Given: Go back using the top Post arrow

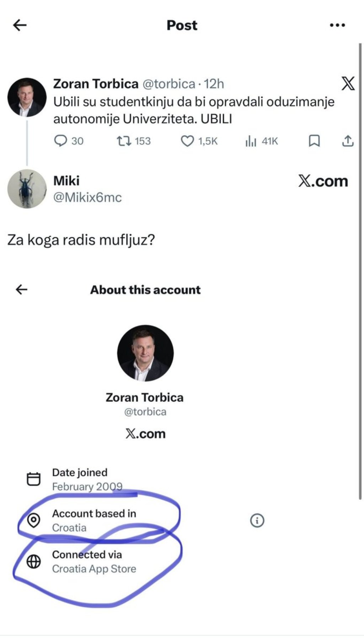Looking at the screenshot, I should [x=20, y=25].
